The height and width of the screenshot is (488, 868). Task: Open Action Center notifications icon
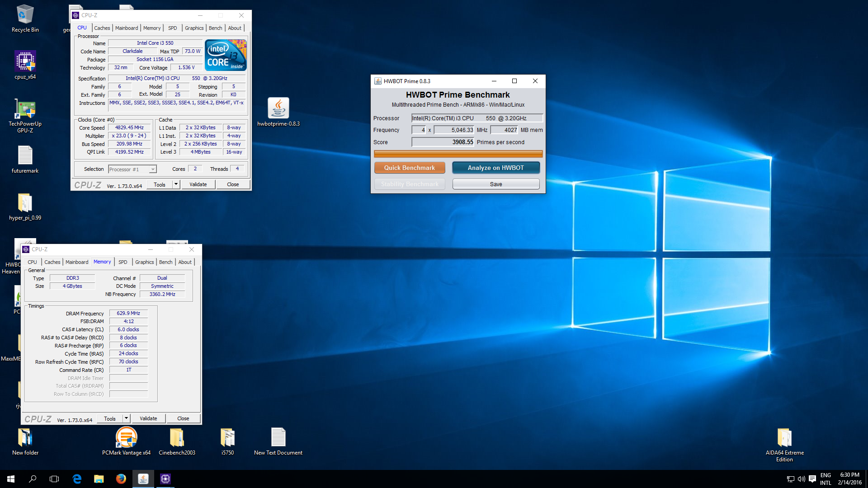[812, 479]
